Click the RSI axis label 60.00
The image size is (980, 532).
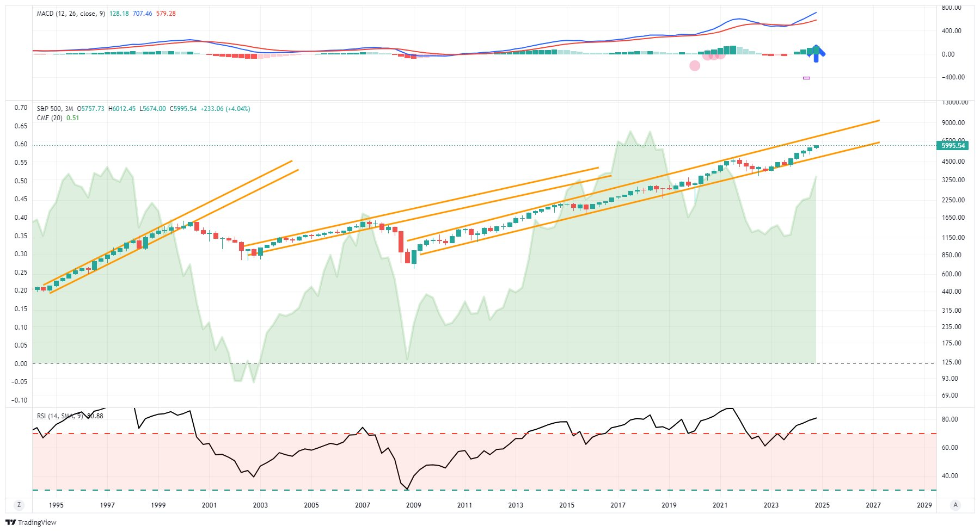[x=950, y=448]
